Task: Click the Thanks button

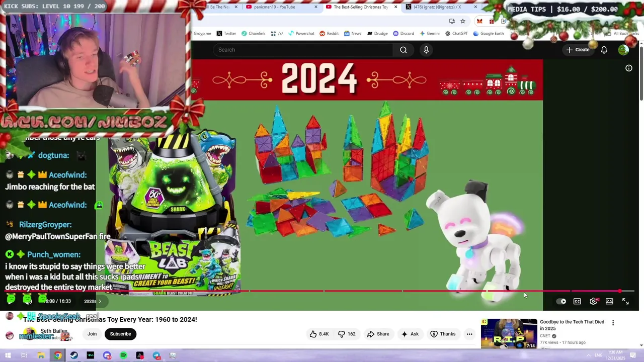Action: [443, 334]
